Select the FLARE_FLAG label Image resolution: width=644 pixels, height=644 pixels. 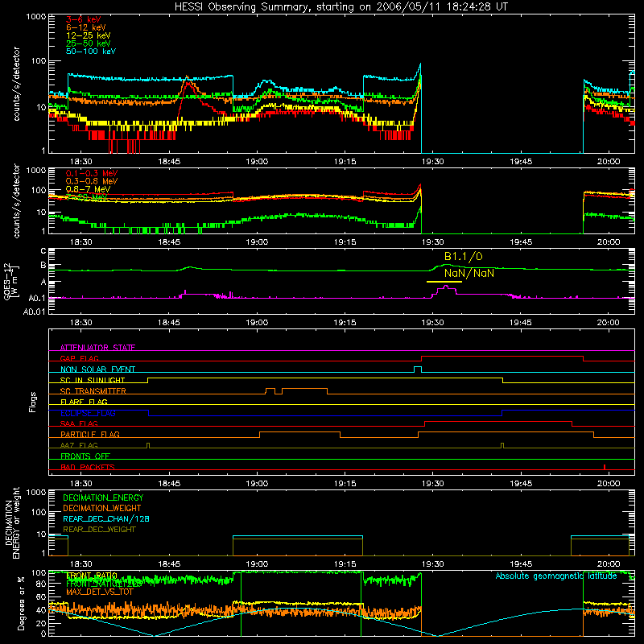[x=84, y=402]
